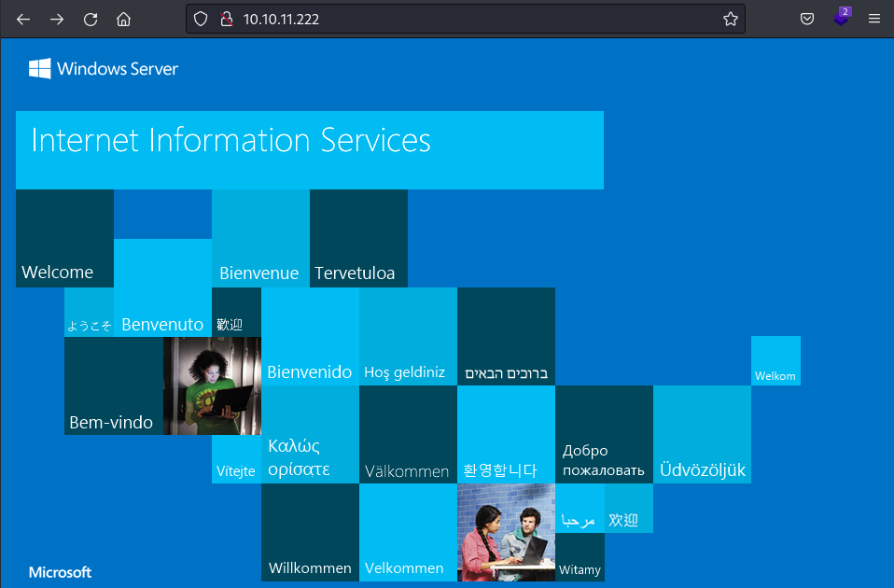Click the Windows Server title text
This screenshot has width=894, height=588.
(x=118, y=69)
